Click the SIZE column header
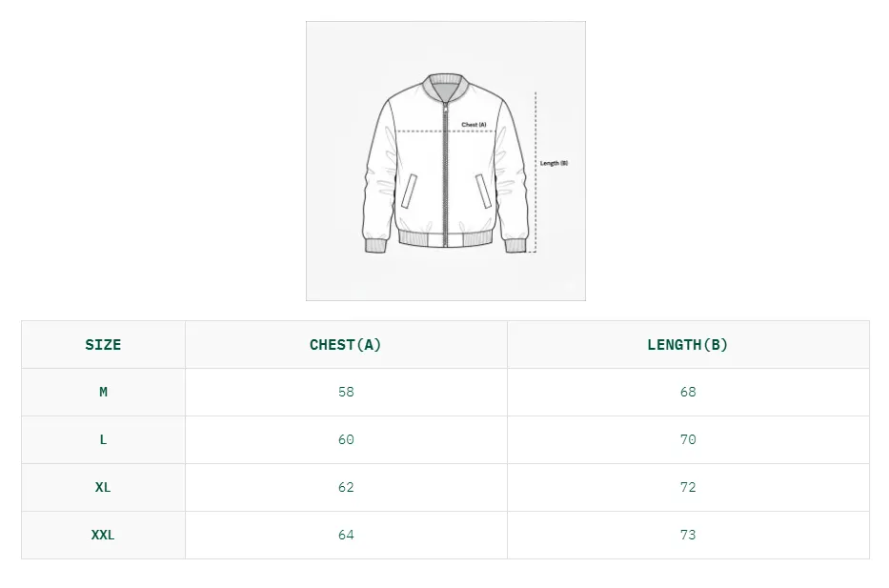889x588 pixels. pyautogui.click(x=103, y=345)
